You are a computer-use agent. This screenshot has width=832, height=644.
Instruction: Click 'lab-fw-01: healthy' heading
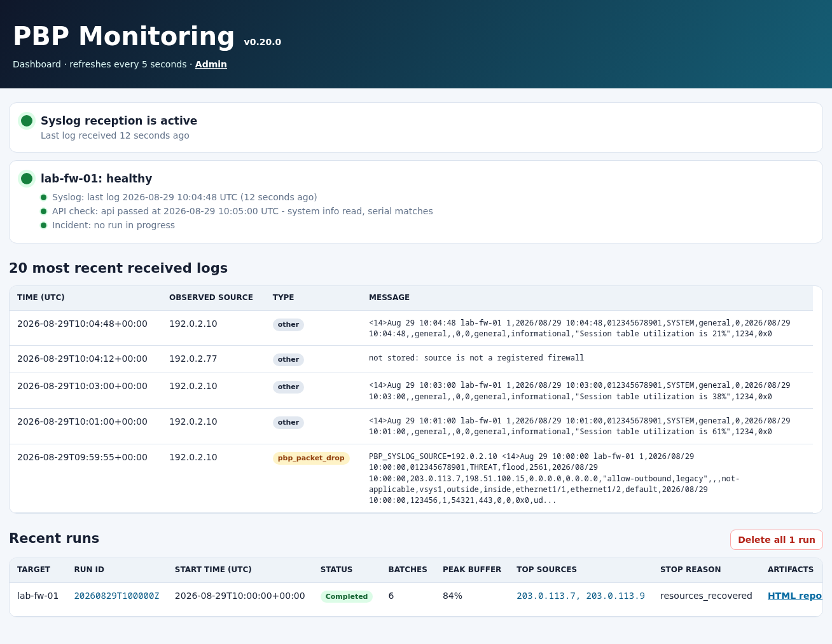(97, 179)
